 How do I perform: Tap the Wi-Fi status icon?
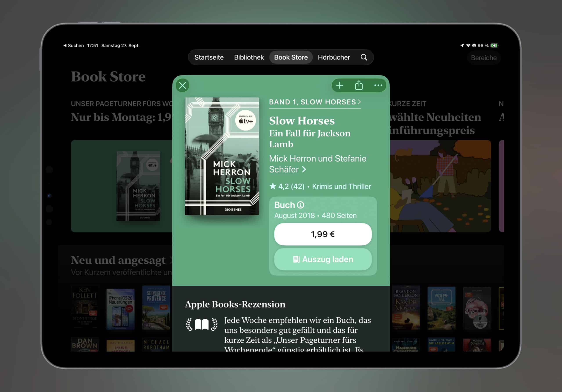(468, 45)
